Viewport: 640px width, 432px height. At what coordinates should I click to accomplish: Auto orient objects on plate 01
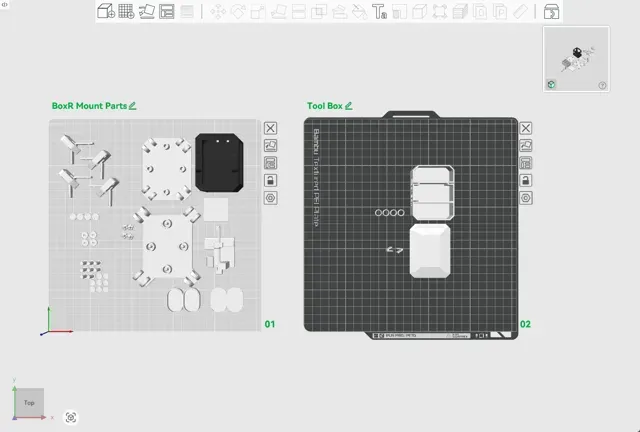coord(270,146)
